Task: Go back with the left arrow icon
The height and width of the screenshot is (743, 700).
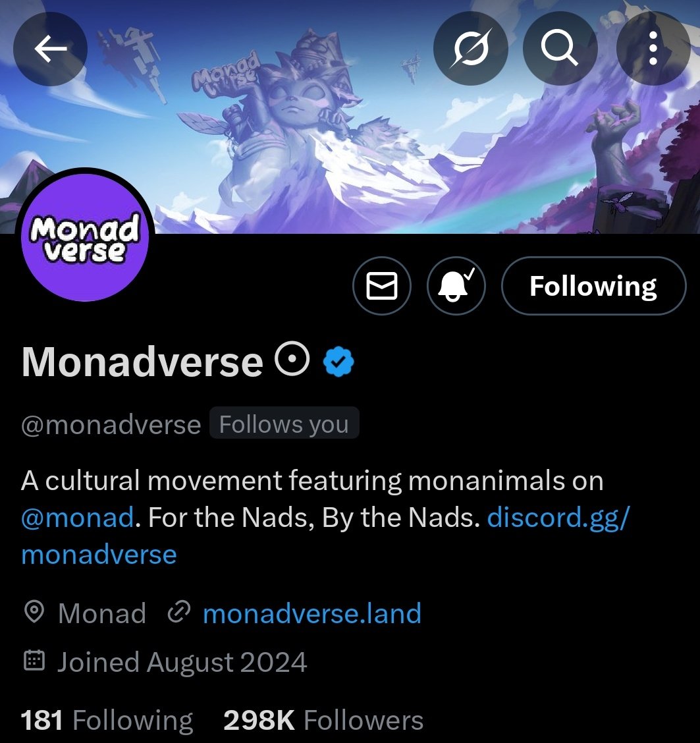Action: pos(50,48)
